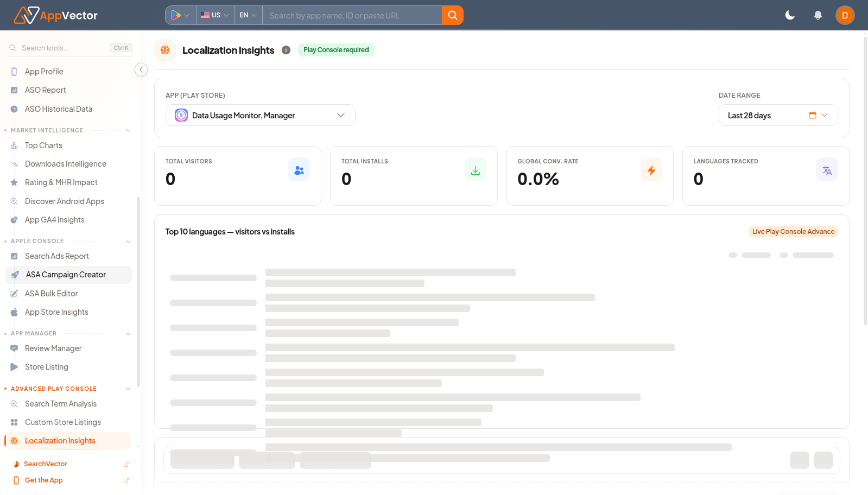Open Store Listing
This screenshot has width=868, height=495.
68,367
